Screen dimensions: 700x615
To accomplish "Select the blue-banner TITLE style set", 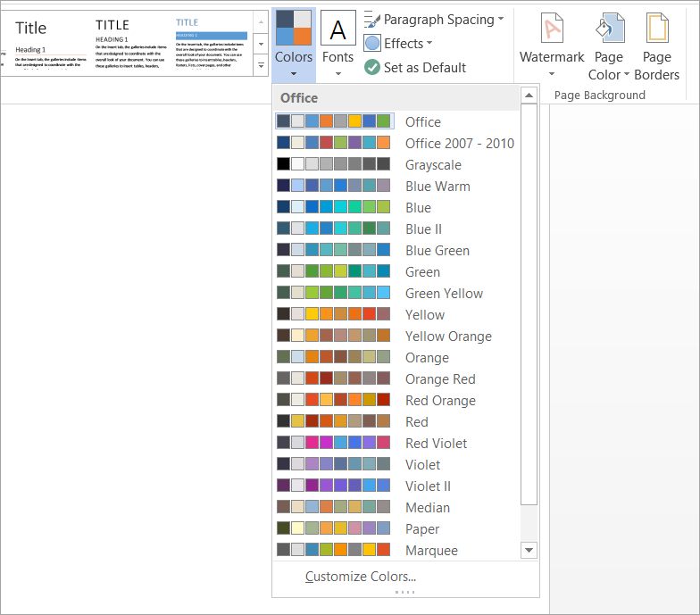I will coord(211,43).
